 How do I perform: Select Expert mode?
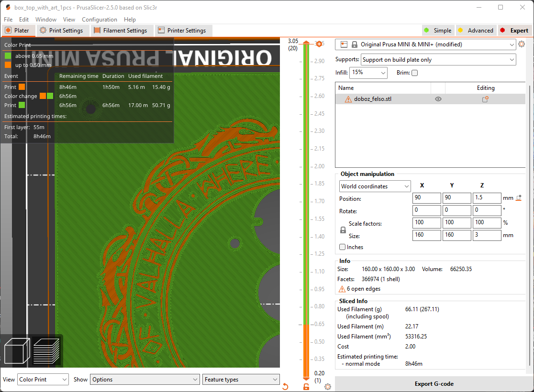tap(514, 30)
